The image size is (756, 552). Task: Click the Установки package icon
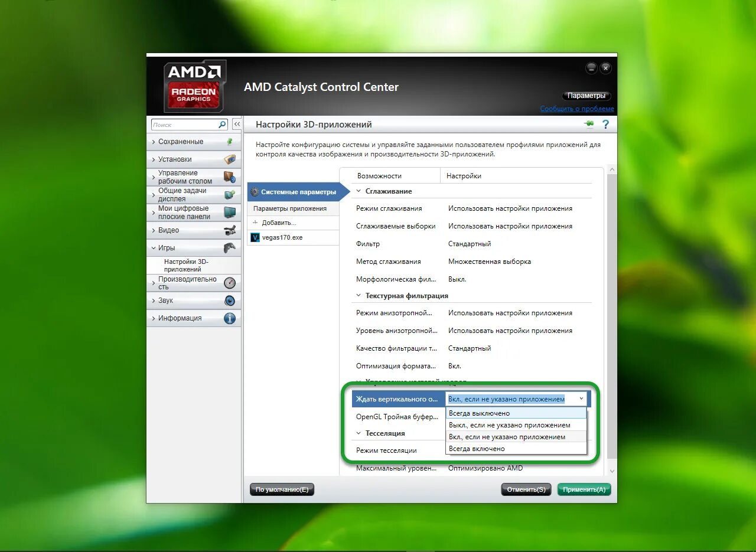click(230, 159)
